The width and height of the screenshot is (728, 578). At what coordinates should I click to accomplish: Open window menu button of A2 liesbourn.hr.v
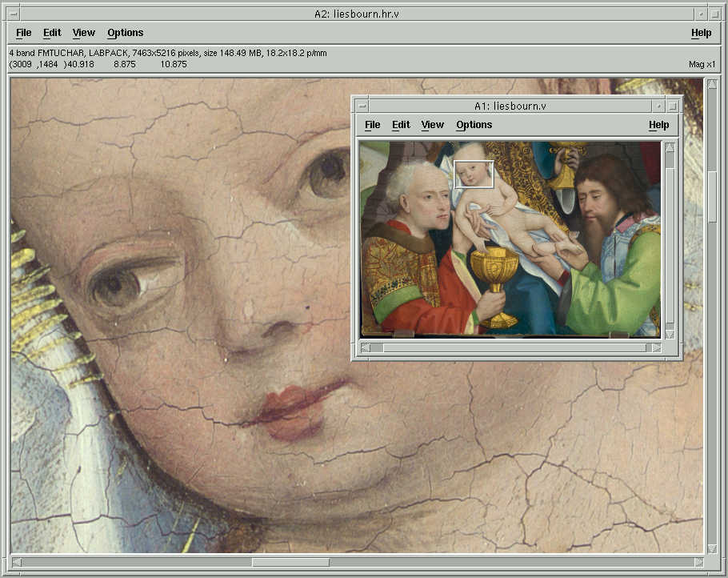coord(14,14)
